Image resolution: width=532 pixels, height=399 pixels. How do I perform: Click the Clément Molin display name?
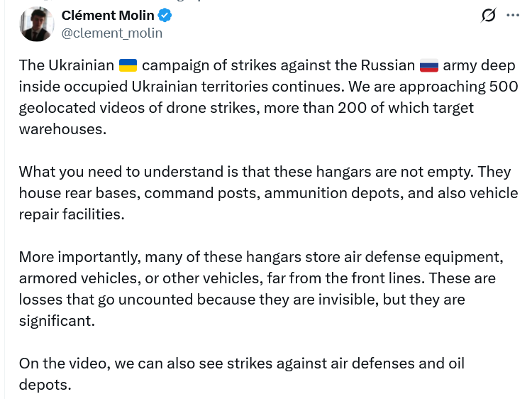(108, 15)
